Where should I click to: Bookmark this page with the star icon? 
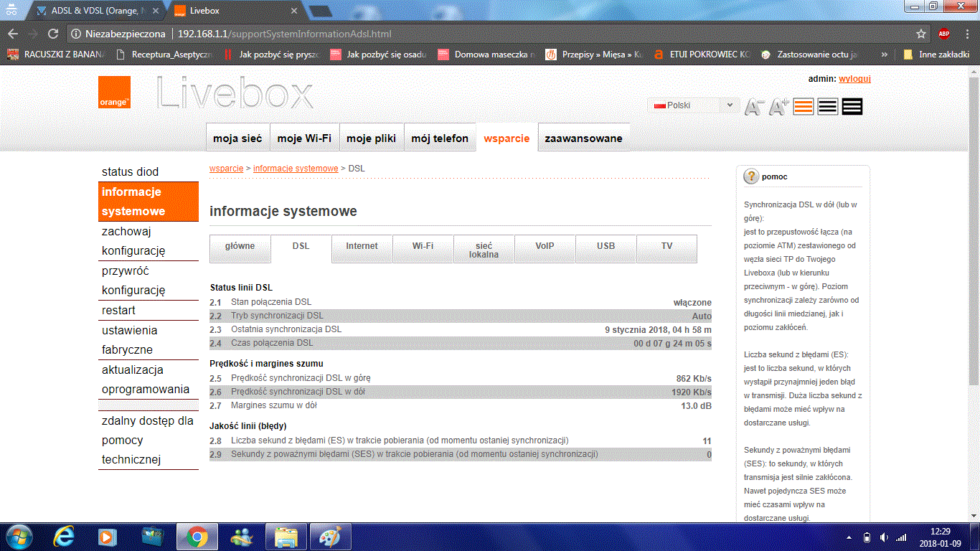point(921,34)
